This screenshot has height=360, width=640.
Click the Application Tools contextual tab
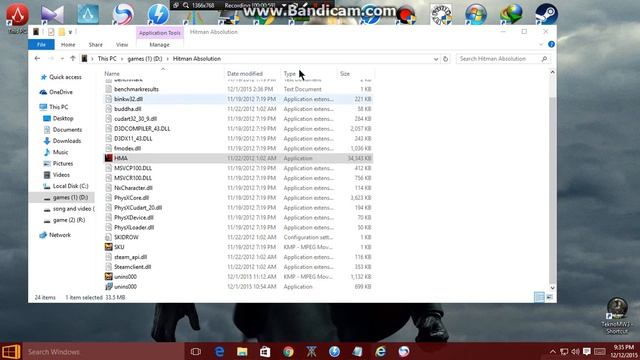[160, 33]
